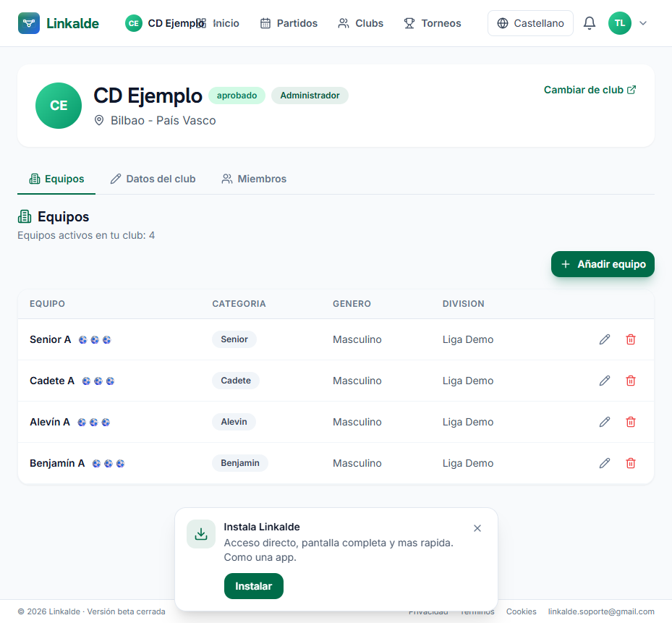The width and height of the screenshot is (672, 623).
Task: Follow the Cambiar de club link
Action: 590,90
